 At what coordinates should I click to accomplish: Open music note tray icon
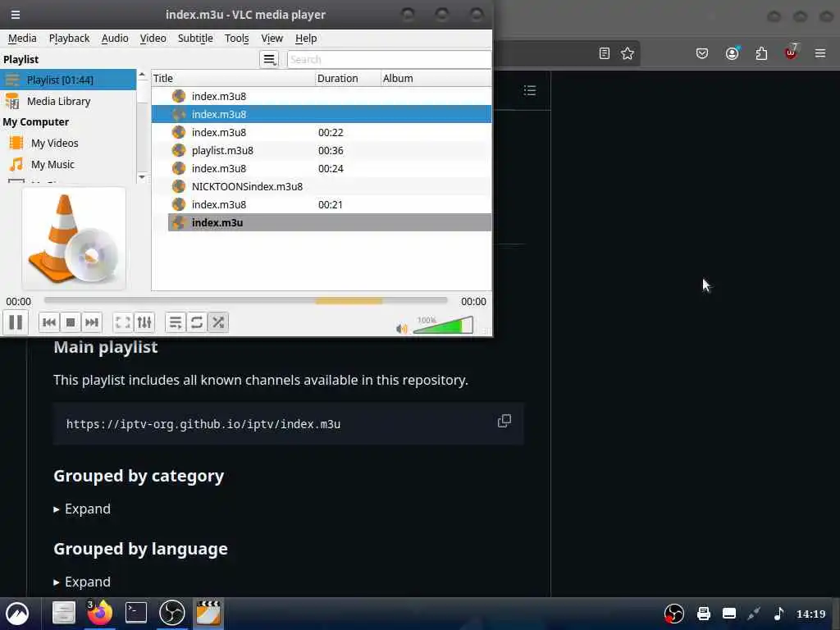point(779,614)
